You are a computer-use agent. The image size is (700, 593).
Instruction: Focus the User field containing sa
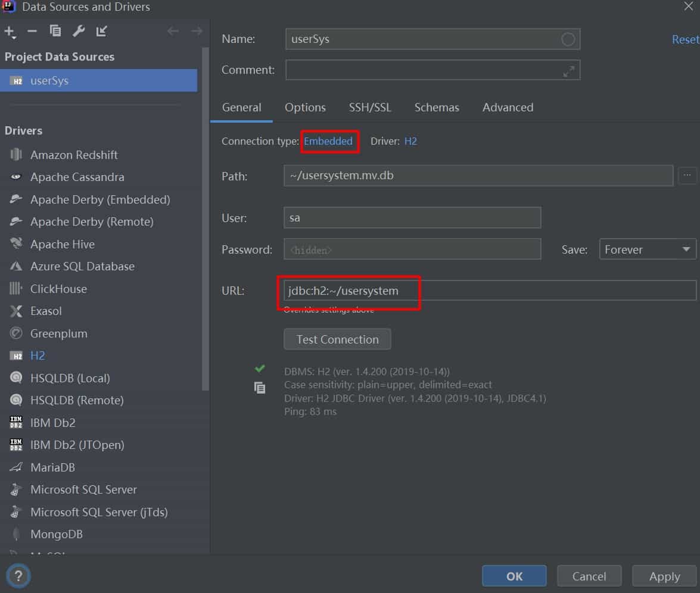point(412,218)
